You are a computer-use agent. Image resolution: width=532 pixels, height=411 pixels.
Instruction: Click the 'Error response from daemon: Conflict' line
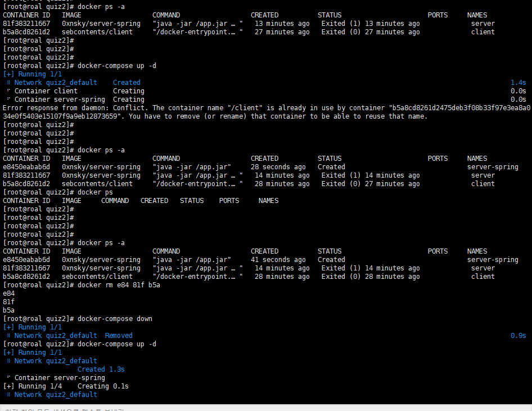tap(267, 108)
